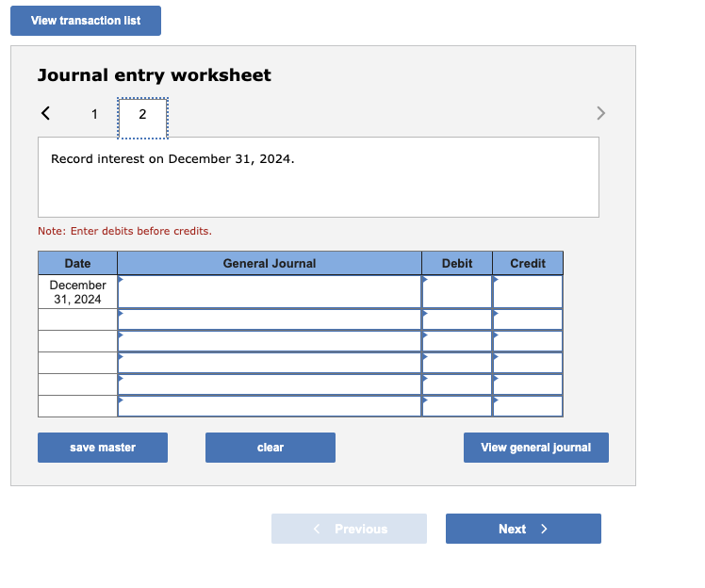Click the 'Note: Enter debits before credits.' text
The height and width of the screenshot is (588, 705).
tap(124, 231)
